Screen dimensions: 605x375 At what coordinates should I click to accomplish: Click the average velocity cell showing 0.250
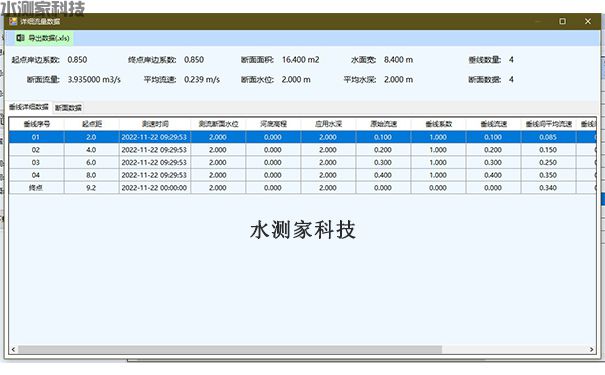[548, 162]
